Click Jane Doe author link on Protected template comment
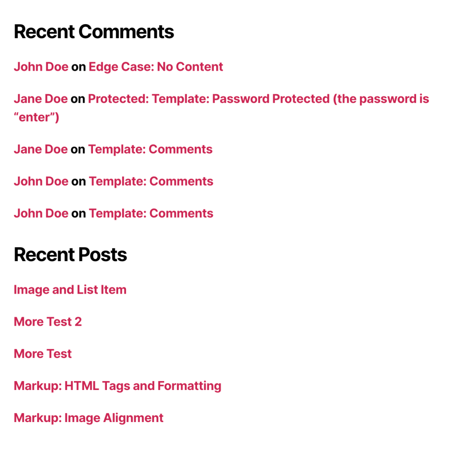476x450 pixels. pos(41,99)
